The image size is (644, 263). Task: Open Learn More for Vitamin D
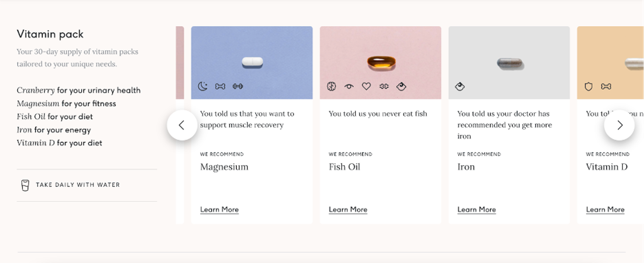605,209
